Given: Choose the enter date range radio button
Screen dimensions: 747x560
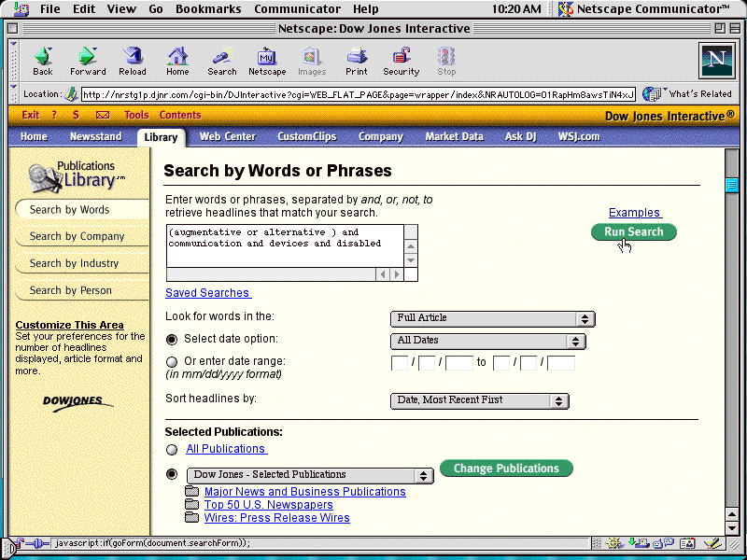Looking at the screenshot, I should 172,362.
